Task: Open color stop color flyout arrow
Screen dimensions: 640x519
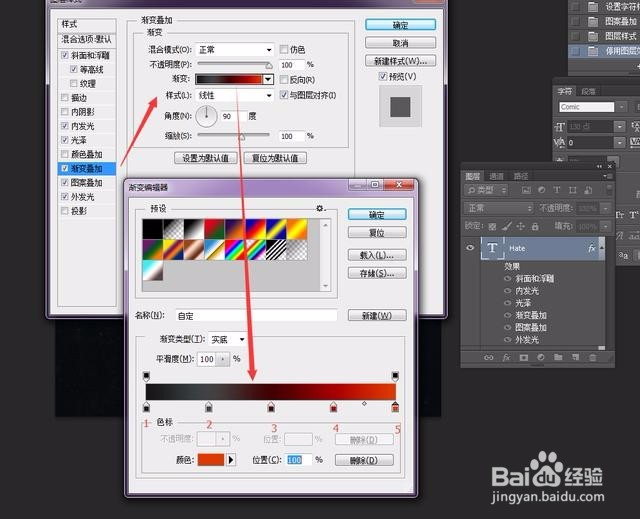Action: (231, 460)
